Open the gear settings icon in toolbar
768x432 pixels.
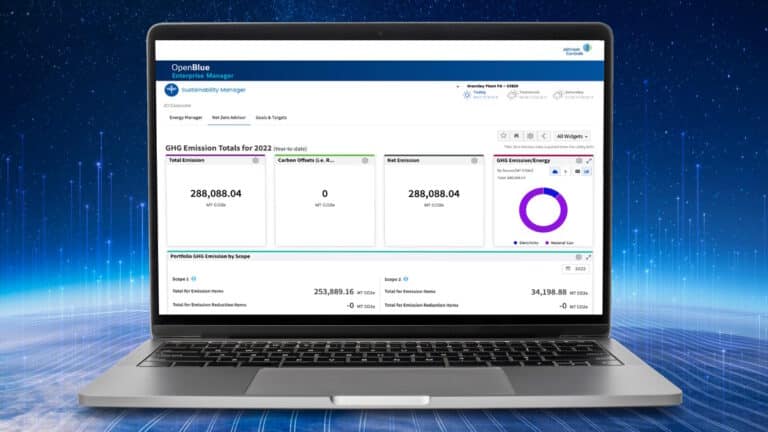pos(530,136)
